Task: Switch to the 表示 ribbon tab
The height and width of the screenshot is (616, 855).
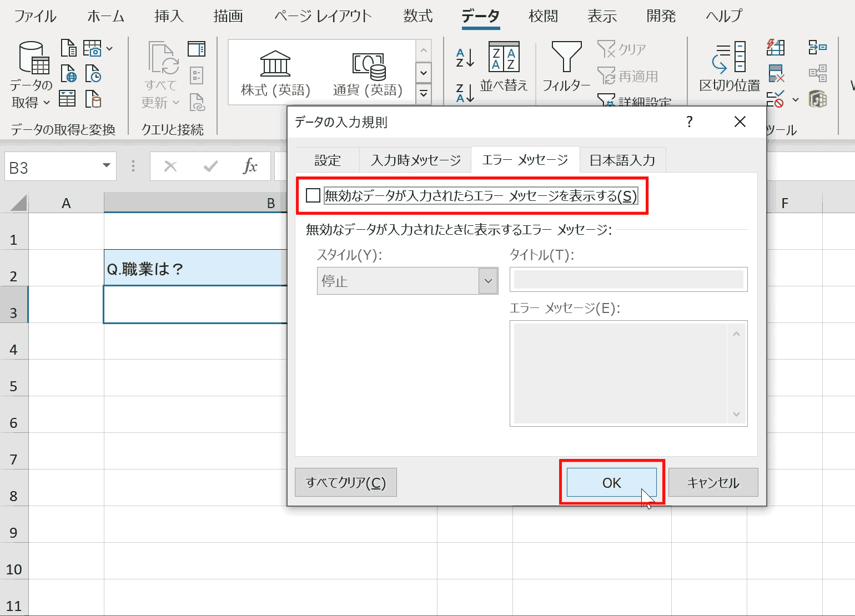Action: 602,16
